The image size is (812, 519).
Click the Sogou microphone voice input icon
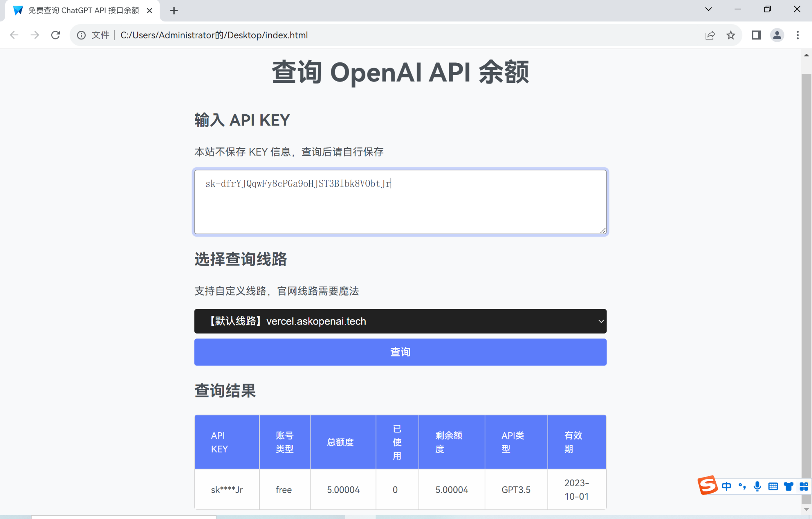757,486
